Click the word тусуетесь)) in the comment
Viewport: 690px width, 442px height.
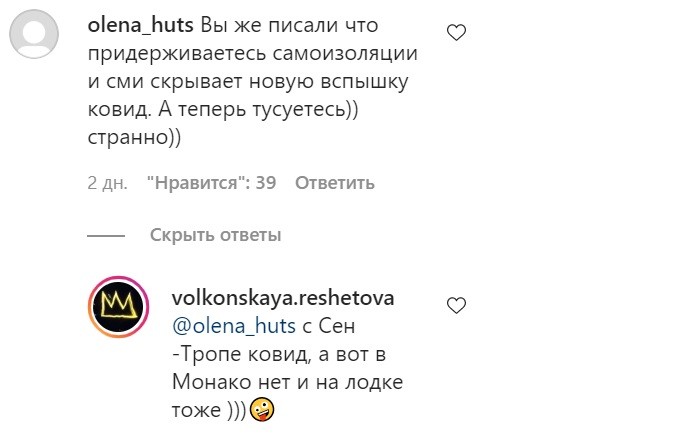click(x=306, y=110)
